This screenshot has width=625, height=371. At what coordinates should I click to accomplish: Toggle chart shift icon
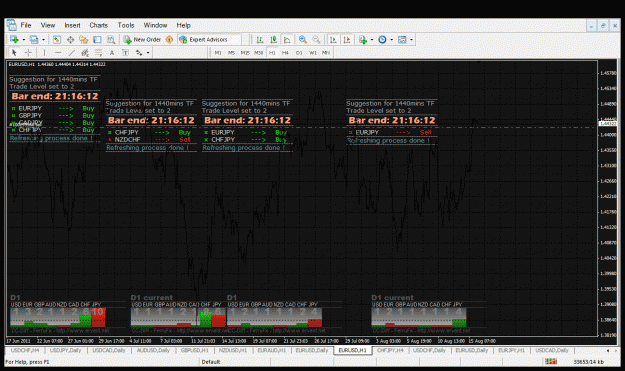347,39
